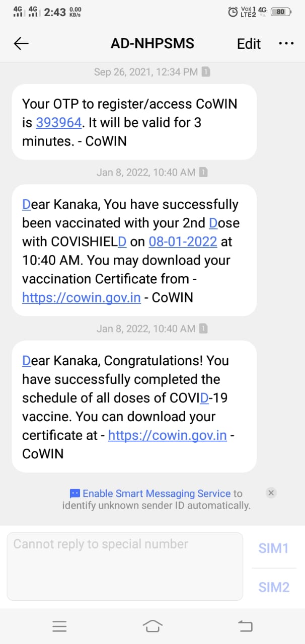Tap the home navigation icon
Image resolution: width=305 pixels, height=644 pixels.
pyautogui.click(x=152, y=626)
